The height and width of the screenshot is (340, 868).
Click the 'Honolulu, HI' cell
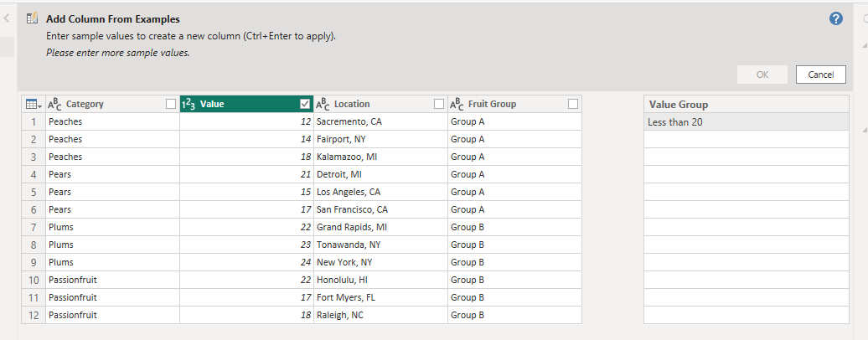(380, 281)
